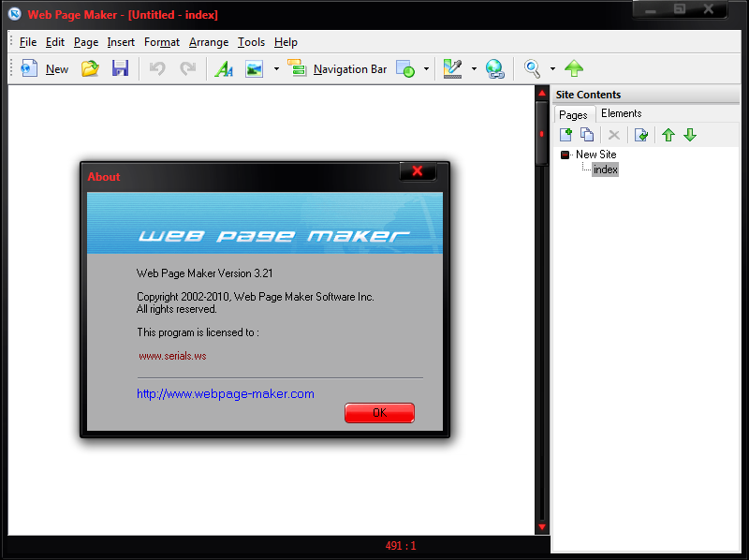Select the color picker eyedropper icon
The height and width of the screenshot is (560, 749).
pyautogui.click(x=452, y=68)
